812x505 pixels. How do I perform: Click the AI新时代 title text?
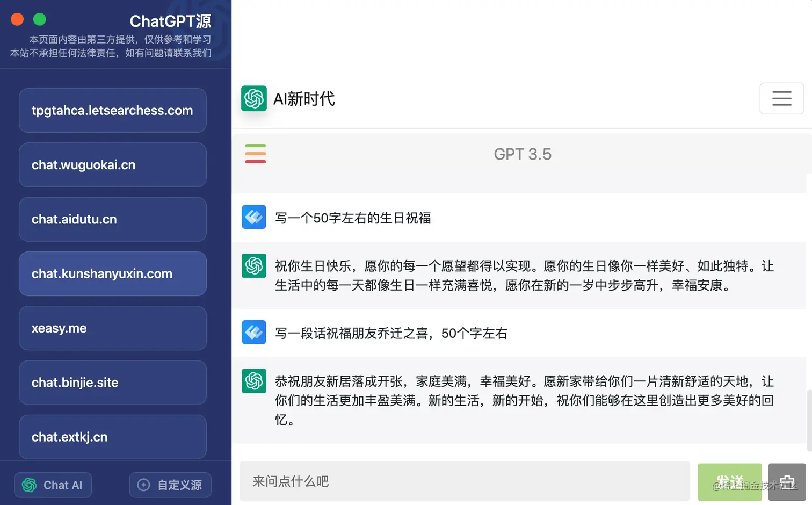[304, 99]
